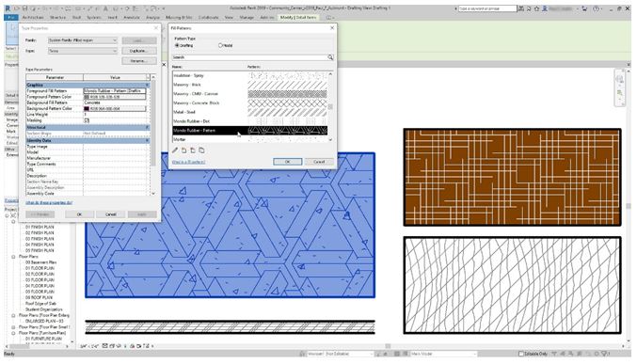Select '06 ROOF PLAN' in project browser
The image size is (637, 364).
tap(39, 298)
